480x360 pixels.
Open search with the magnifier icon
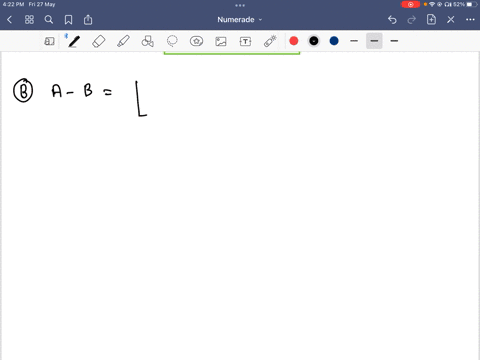pos(49,20)
